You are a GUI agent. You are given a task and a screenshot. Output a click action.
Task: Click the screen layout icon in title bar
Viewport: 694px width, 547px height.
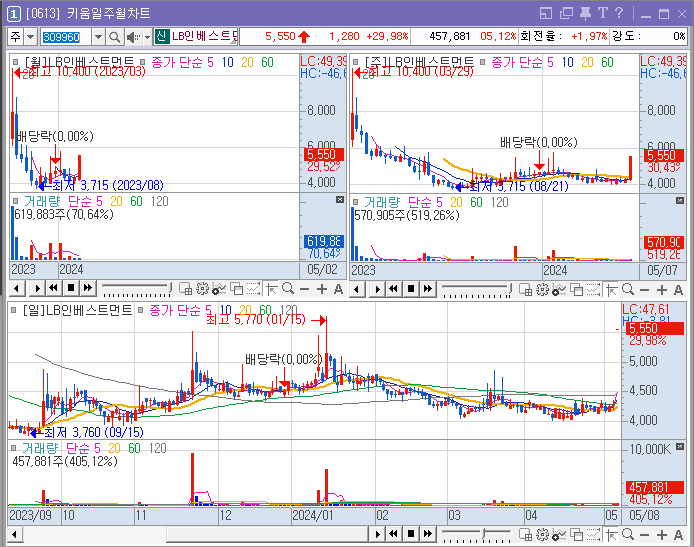[x=546, y=14]
